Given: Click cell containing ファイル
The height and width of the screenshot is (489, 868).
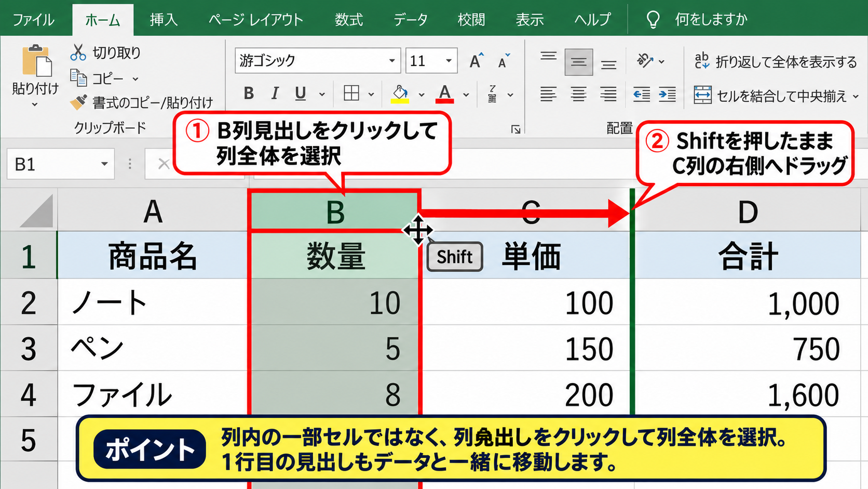Looking at the screenshot, I should (x=152, y=394).
